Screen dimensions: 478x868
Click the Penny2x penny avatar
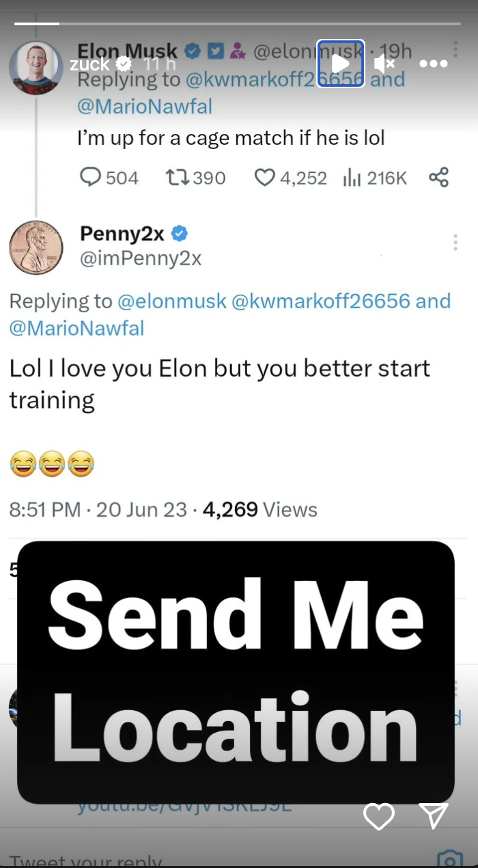click(36, 247)
